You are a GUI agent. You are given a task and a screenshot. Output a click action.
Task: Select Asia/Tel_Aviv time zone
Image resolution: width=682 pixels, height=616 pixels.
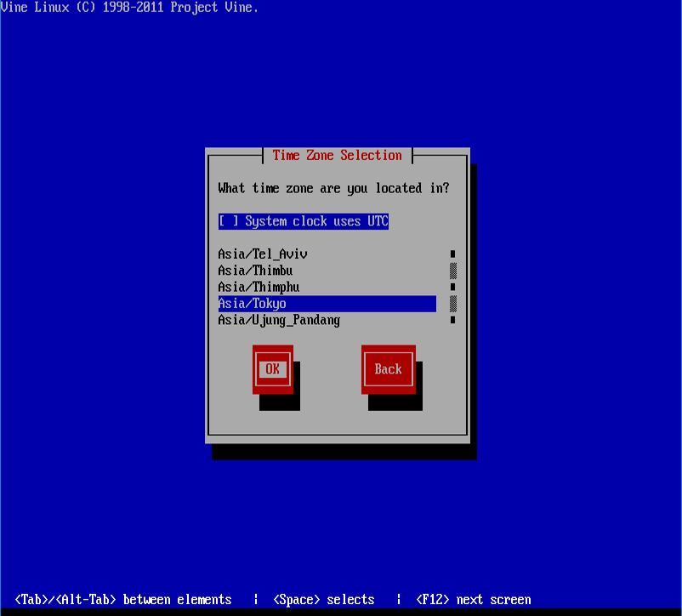(327, 254)
